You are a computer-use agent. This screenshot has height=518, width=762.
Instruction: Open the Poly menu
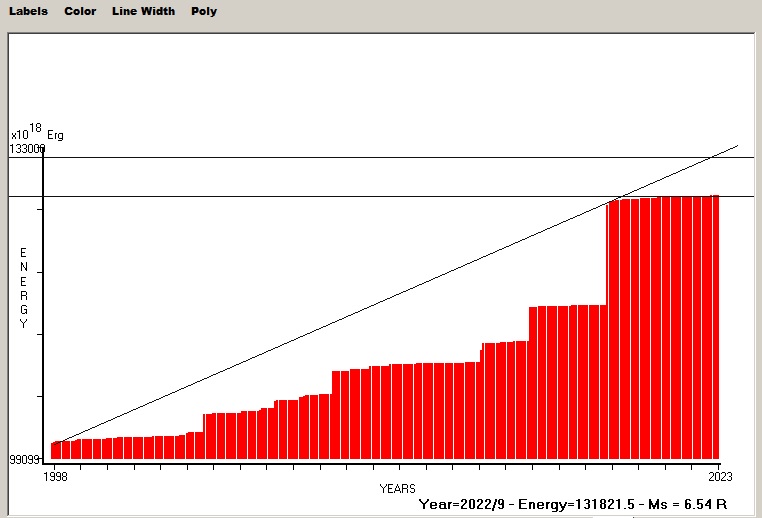click(x=204, y=11)
